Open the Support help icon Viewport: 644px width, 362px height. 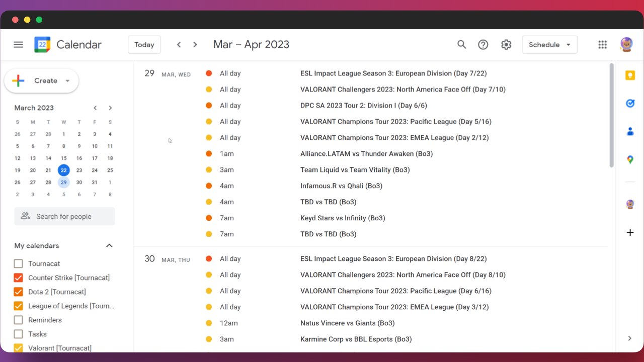[x=483, y=45]
